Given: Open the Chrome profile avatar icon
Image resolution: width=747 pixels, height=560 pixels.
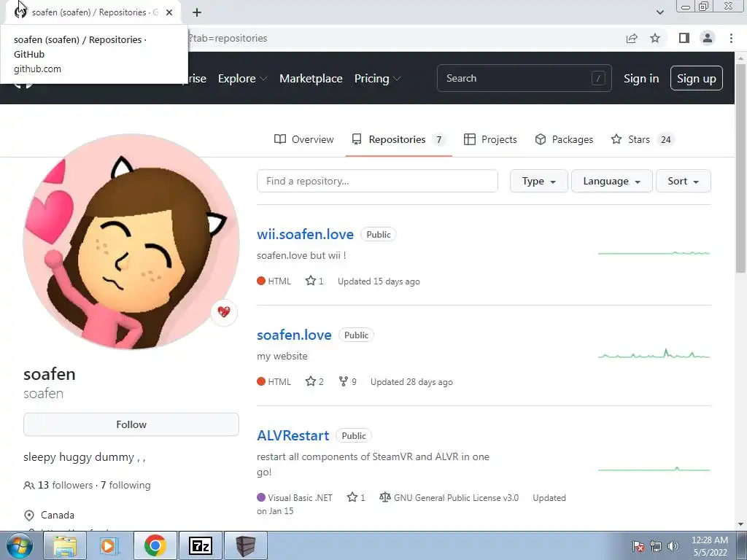Looking at the screenshot, I should pos(708,38).
